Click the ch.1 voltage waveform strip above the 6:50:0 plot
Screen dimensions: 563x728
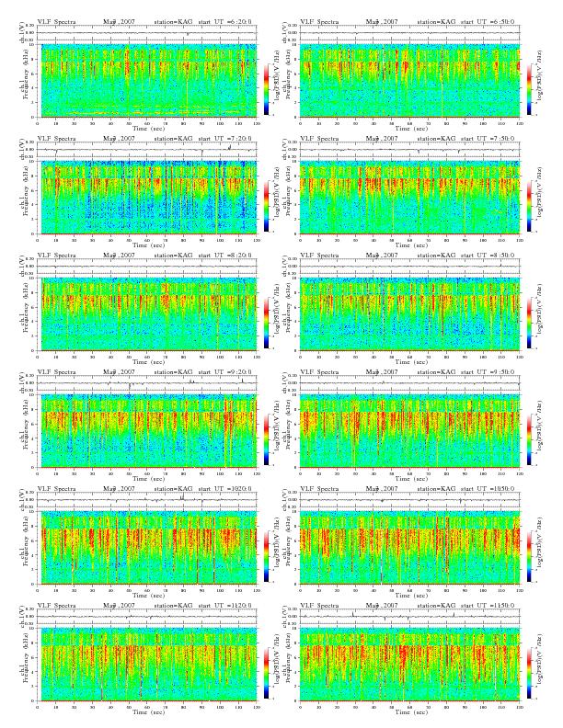[409, 33]
